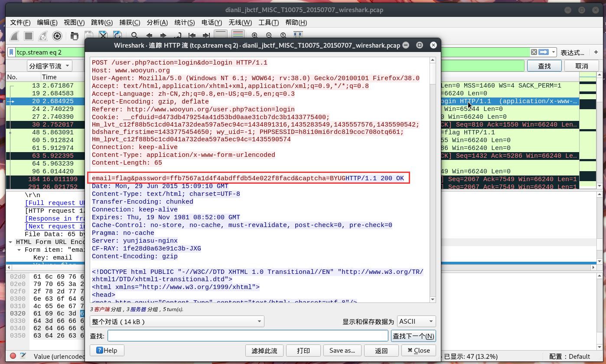Screen dimensions: 606x364
Task: Open the 电话(Y) menu
Action: 212,23
